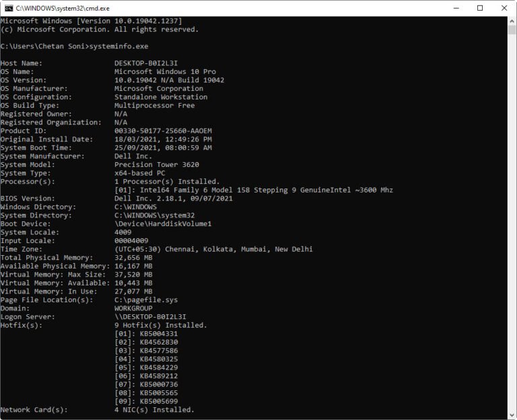Click virtual memory in use 27,077 MB
The width and height of the screenshot is (517, 420).
pos(133,291)
